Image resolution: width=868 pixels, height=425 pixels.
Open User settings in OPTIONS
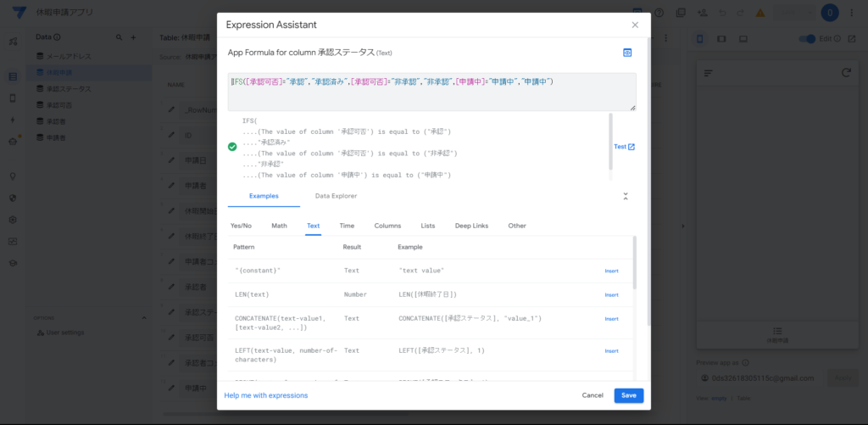tap(60, 333)
